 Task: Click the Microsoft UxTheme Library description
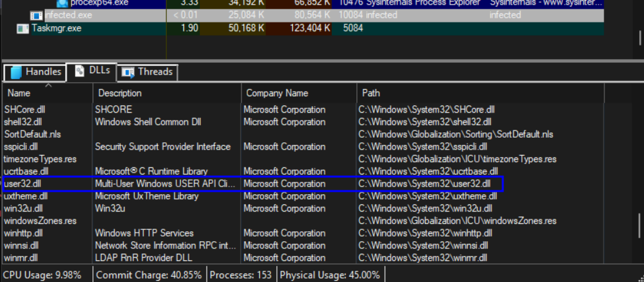click(146, 196)
